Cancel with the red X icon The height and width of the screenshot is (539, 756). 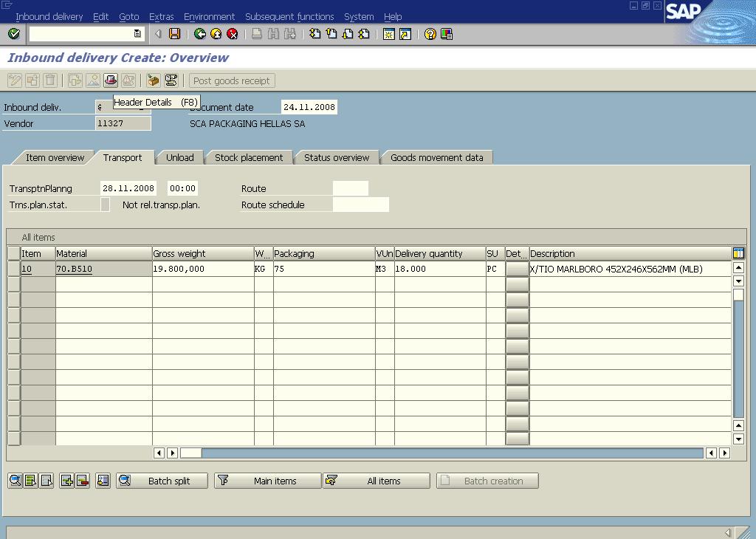pos(233,34)
